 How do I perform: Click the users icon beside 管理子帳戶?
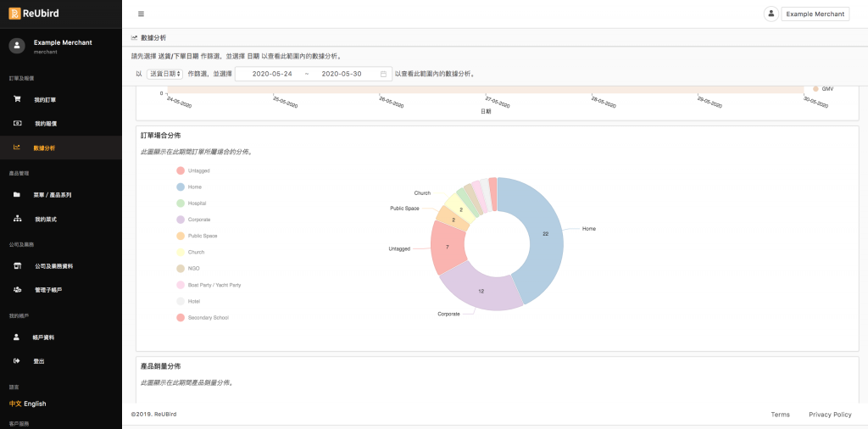click(x=17, y=289)
